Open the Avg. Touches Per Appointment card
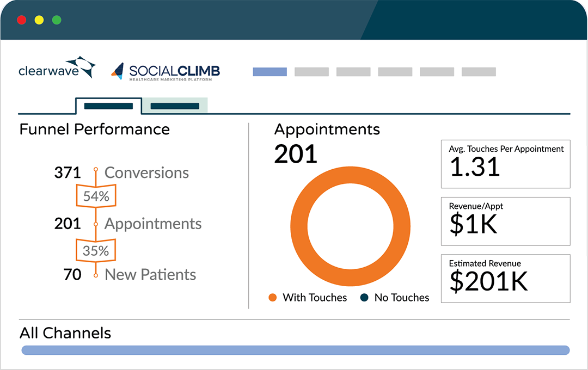Screen dimensions: 588x370 505,163
